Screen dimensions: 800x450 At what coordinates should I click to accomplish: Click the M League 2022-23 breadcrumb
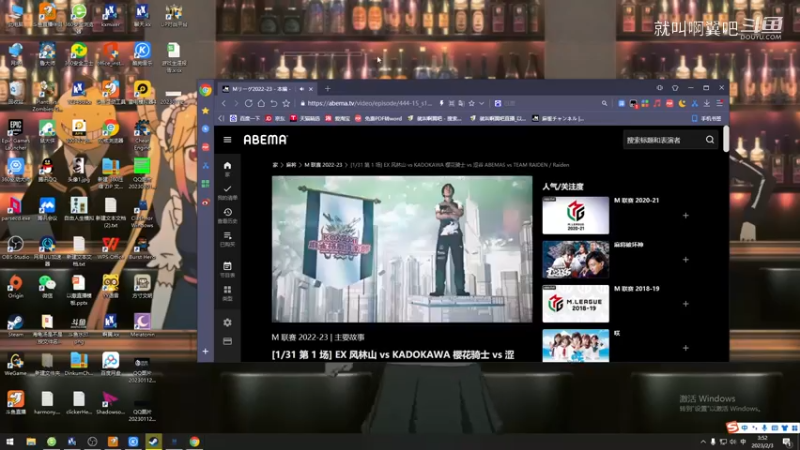(x=323, y=165)
